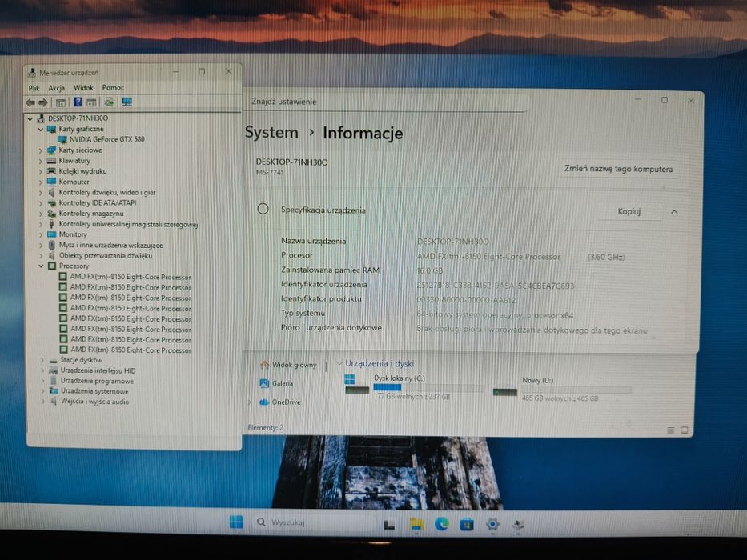Click Zmień nazwę tego komputera button
The image size is (747, 560).
pyautogui.click(x=618, y=169)
